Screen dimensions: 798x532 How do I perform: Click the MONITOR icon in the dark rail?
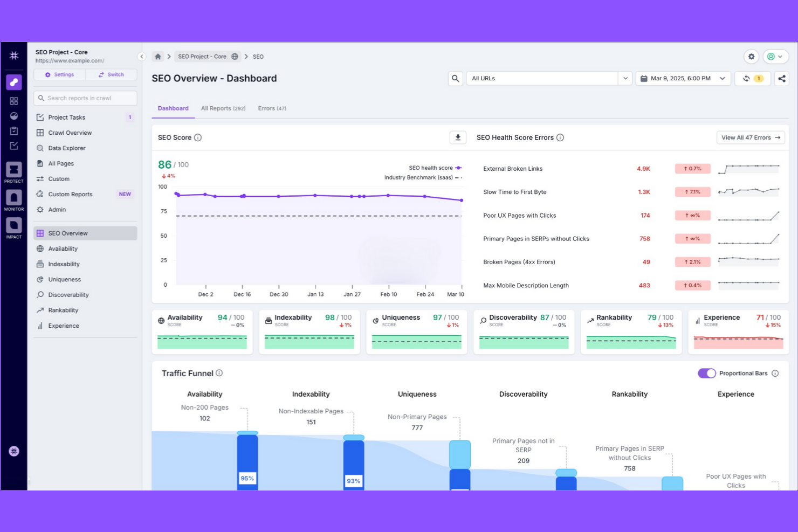coord(13,199)
